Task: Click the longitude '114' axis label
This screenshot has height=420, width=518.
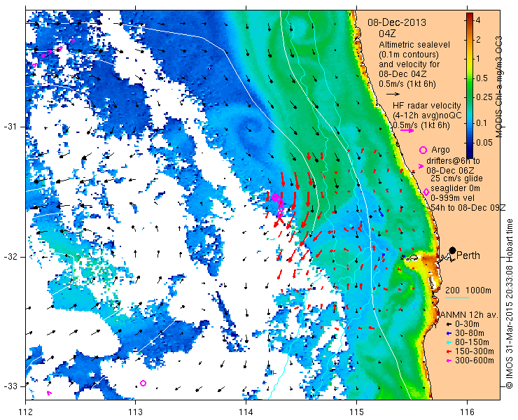Action: pyautogui.click(x=246, y=412)
